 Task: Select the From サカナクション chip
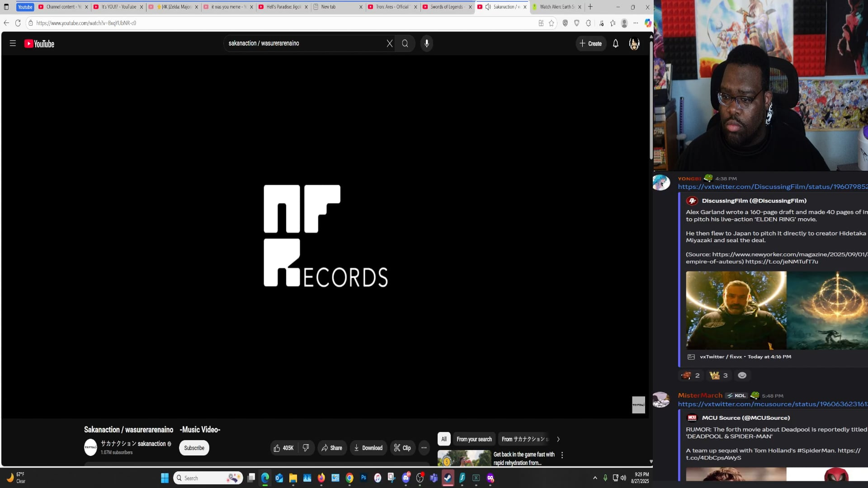click(x=525, y=439)
